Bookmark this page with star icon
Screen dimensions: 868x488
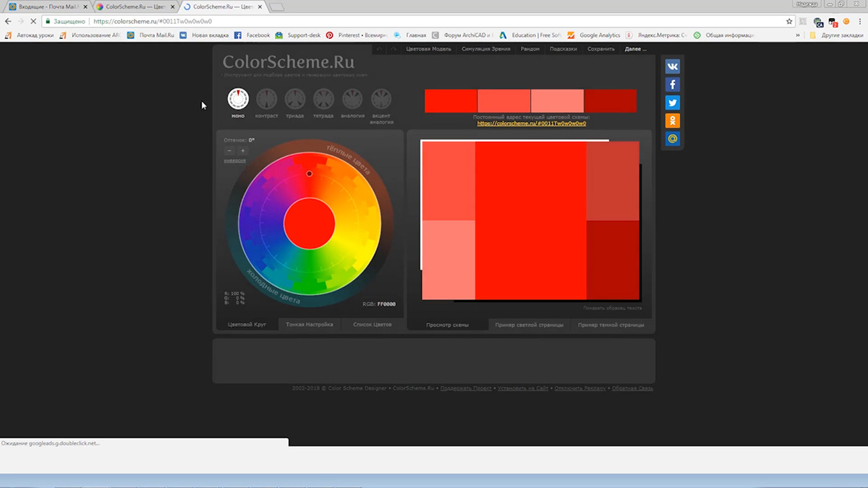click(x=789, y=22)
